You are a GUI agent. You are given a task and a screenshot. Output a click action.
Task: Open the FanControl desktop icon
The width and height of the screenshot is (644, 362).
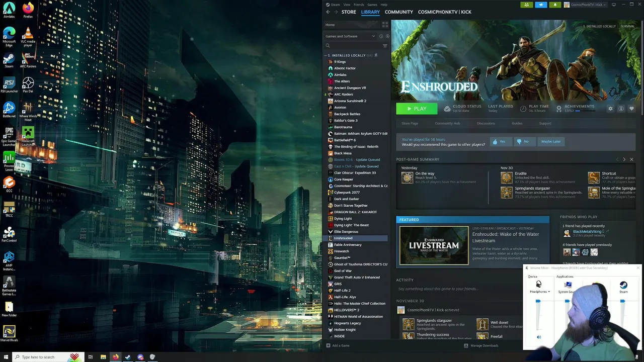click(9, 235)
